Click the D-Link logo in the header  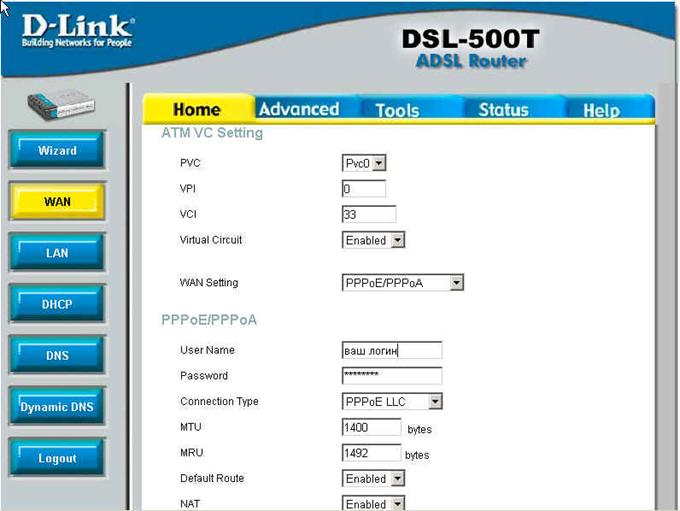pyautogui.click(x=78, y=30)
